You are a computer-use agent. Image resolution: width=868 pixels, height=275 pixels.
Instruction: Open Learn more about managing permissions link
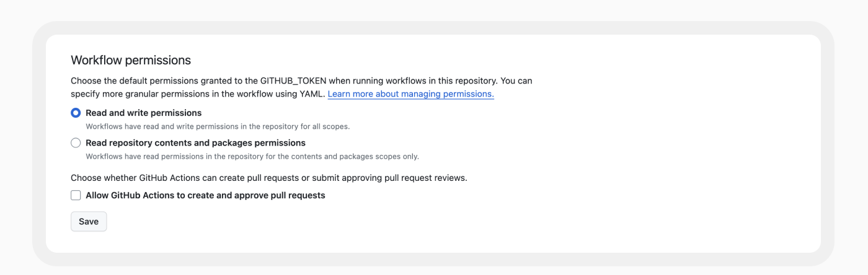pyautogui.click(x=410, y=94)
